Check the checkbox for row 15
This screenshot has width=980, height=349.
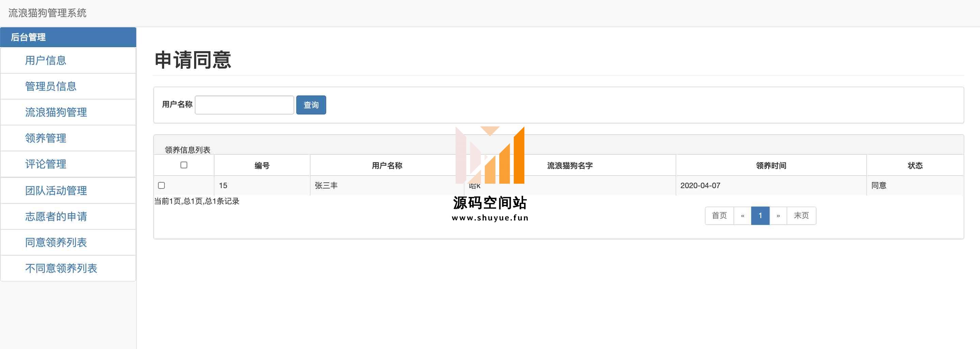coord(161,185)
